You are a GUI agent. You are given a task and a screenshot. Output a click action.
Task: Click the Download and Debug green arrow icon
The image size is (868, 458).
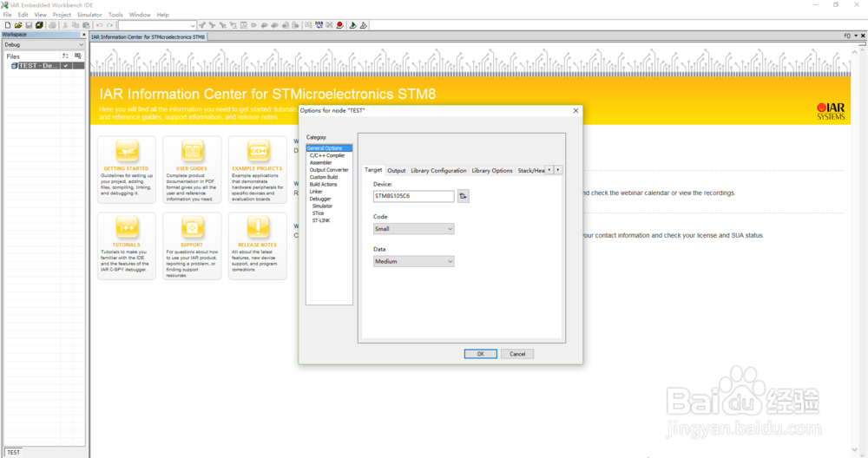pos(353,25)
